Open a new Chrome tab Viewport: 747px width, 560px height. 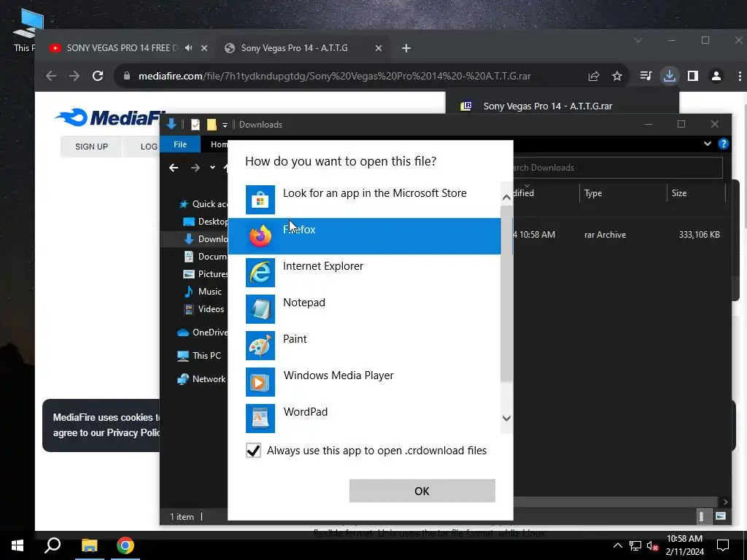point(406,48)
